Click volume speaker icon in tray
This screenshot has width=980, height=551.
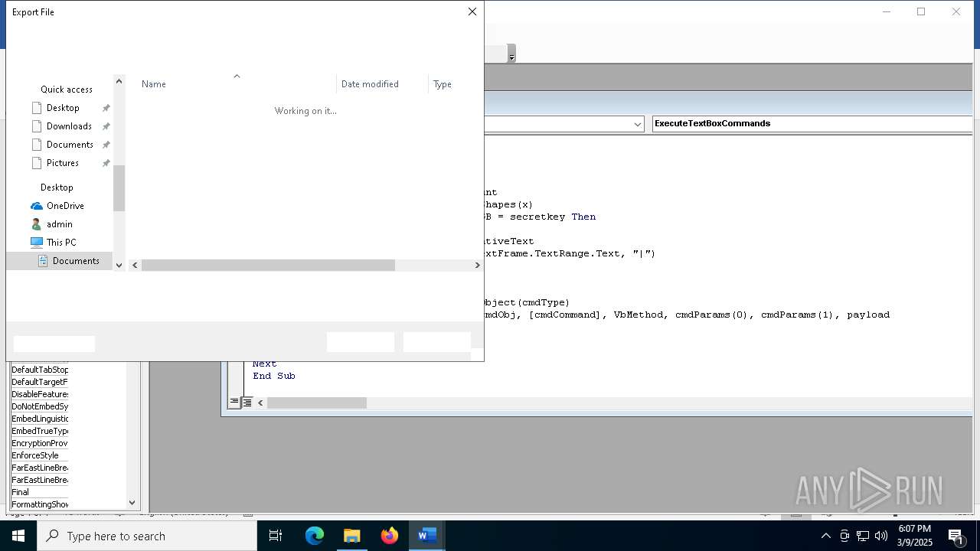click(881, 536)
